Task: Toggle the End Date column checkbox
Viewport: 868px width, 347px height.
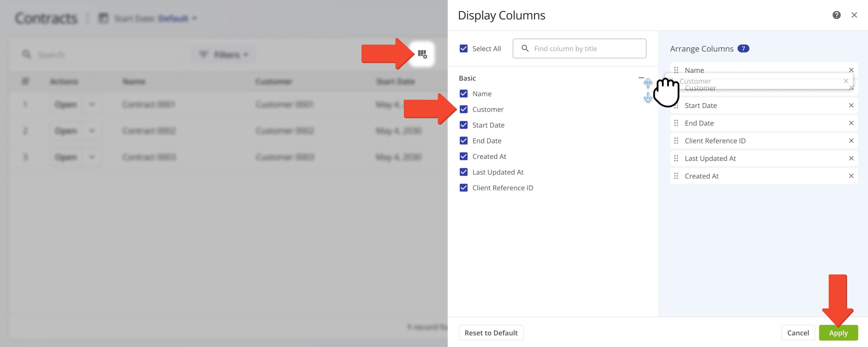Action: 464,141
